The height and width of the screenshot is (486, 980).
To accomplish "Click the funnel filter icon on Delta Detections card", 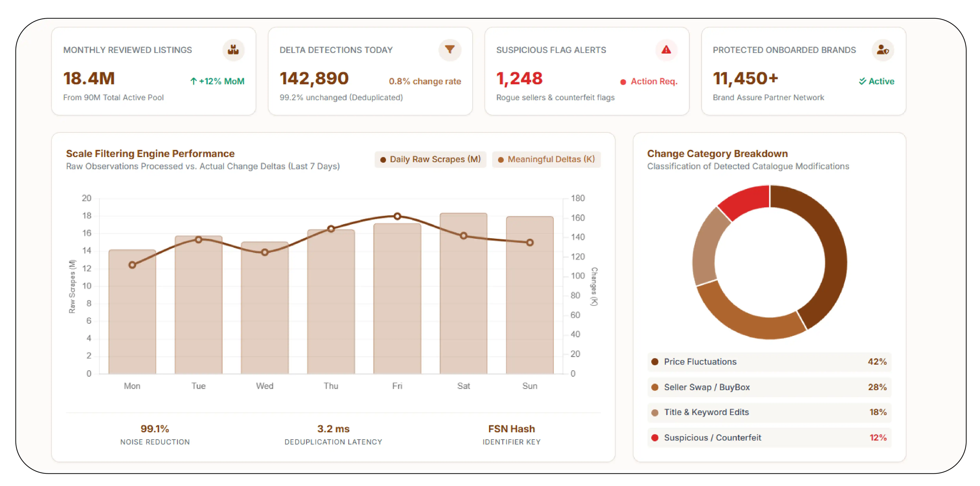I will (x=450, y=49).
